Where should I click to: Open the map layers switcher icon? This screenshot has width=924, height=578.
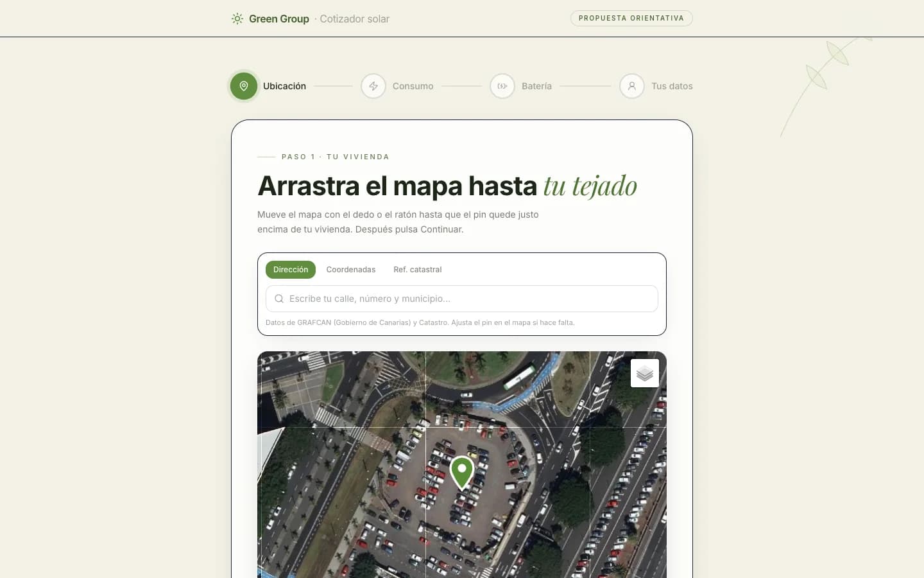pos(645,373)
